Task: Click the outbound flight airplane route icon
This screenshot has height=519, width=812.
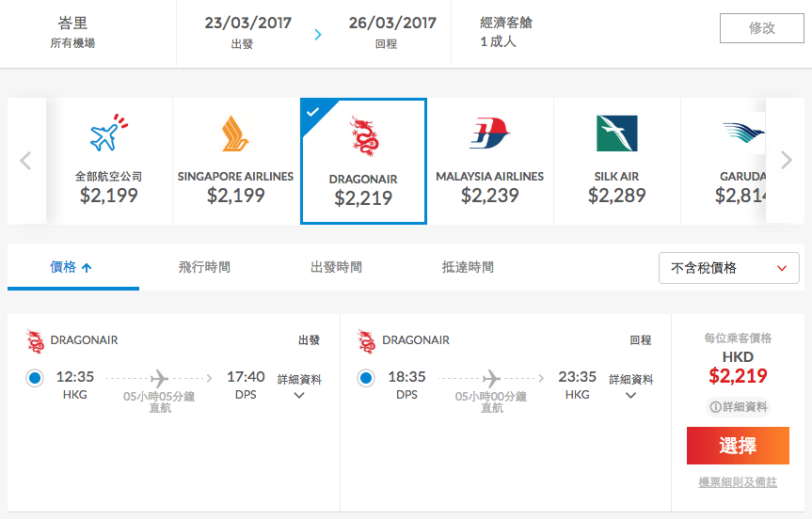Action: [160, 378]
